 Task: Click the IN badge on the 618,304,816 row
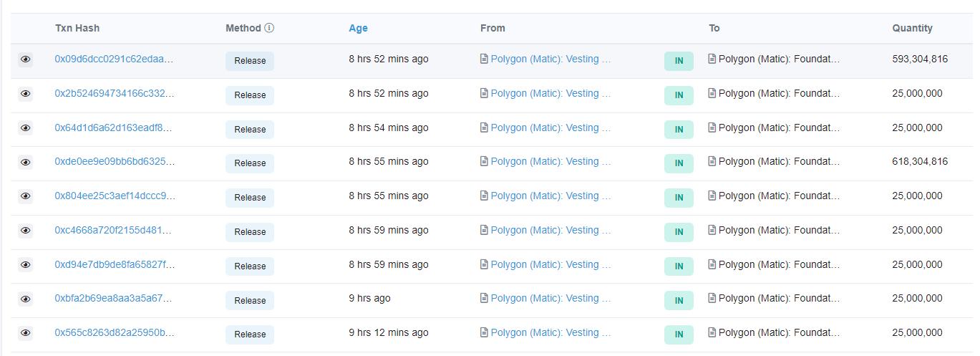(679, 163)
